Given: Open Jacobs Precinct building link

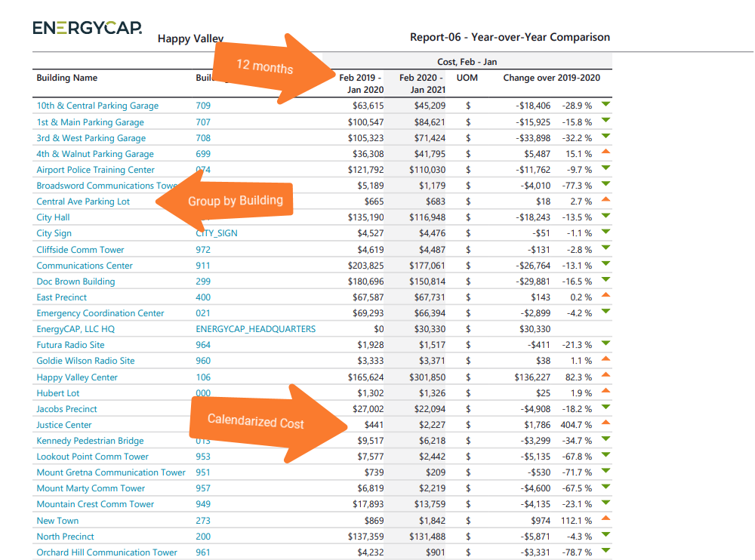Looking at the screenshot, I should 66,409.
